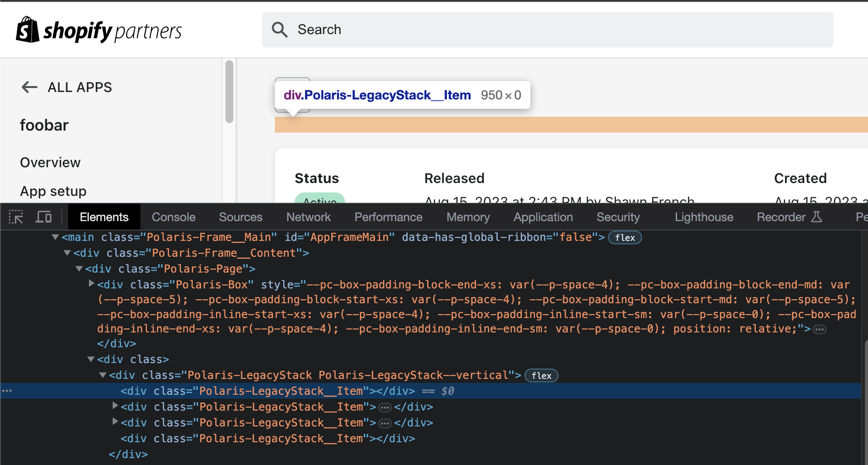Reveal hidden contents of a collapsed LegacyStack__Item via ellipsis

[x=385, y=407]
